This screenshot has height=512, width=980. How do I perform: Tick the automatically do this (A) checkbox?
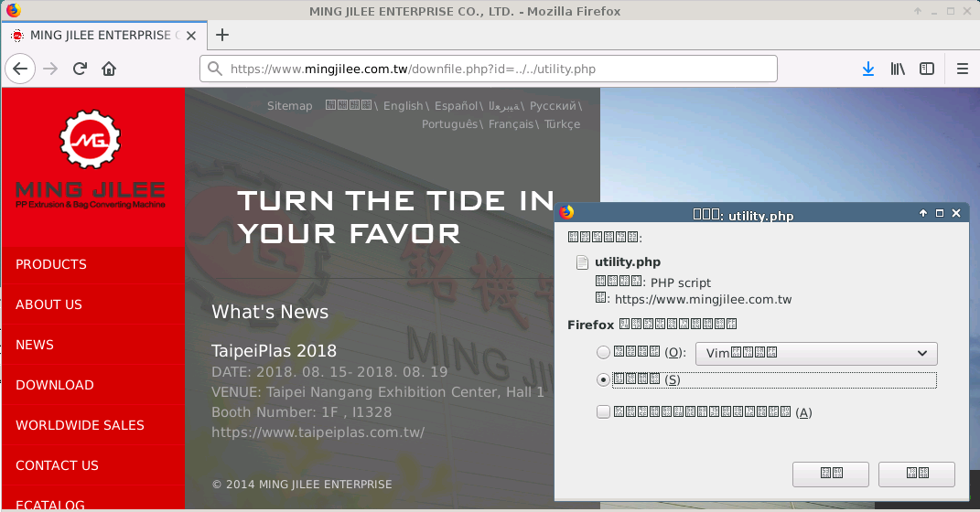(603, 412)
